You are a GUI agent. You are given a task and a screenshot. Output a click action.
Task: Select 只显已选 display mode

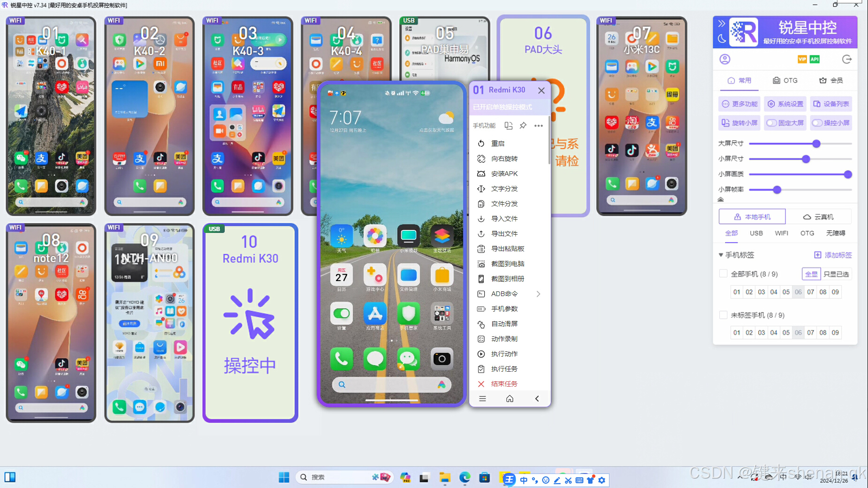(x=836, y=274)
